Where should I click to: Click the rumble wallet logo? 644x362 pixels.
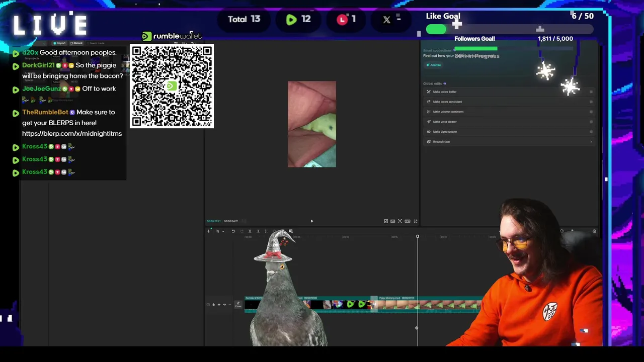click(x=172, y=36)
